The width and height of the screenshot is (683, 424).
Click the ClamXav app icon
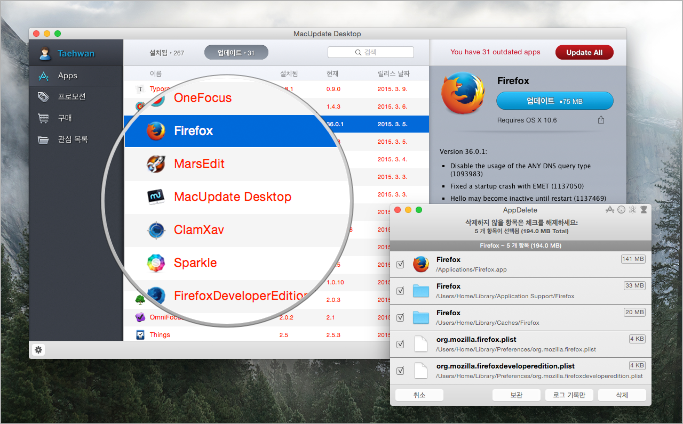tap(156, 230)
